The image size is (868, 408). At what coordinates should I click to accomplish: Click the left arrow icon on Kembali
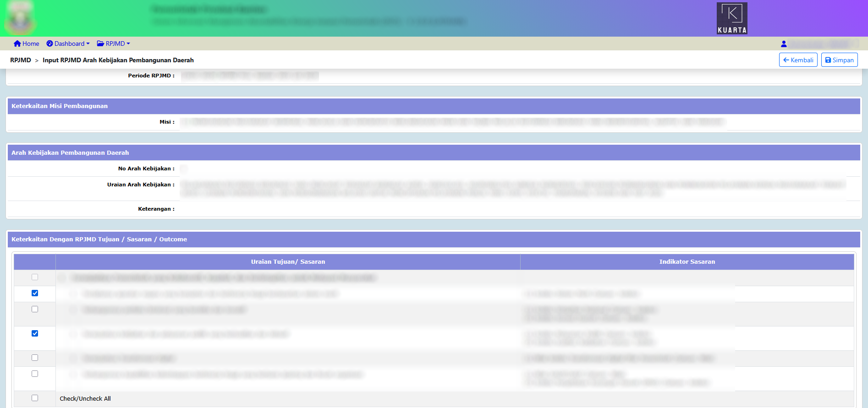pyautogui.click(x=786, y=60)
